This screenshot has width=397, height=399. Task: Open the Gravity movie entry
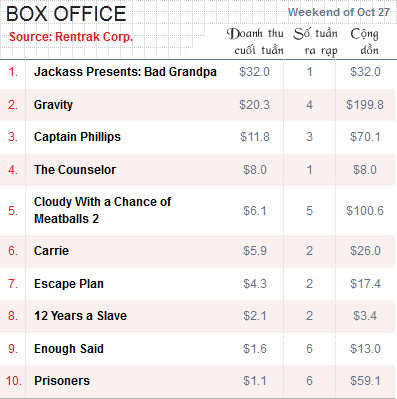pyautogui.click(x=53, y=105)
